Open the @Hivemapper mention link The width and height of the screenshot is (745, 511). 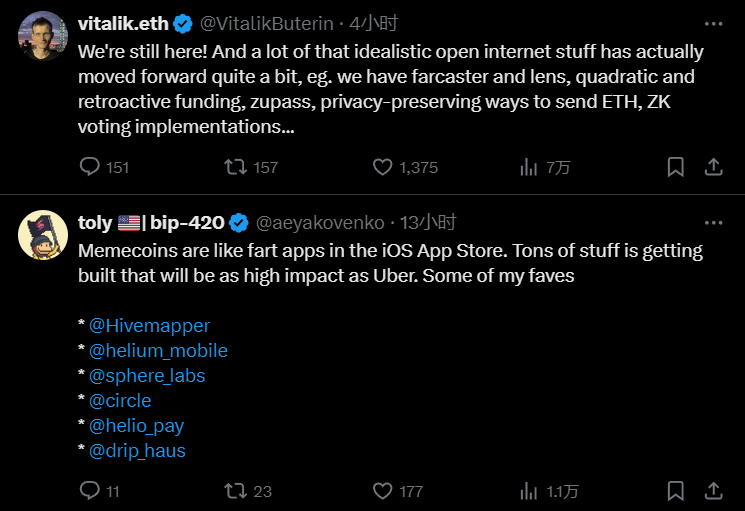pos(150,326)
